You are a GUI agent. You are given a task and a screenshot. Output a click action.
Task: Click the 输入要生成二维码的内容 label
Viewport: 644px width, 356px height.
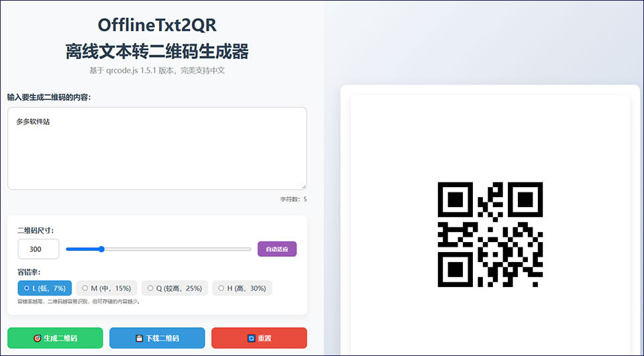point(49,97)
